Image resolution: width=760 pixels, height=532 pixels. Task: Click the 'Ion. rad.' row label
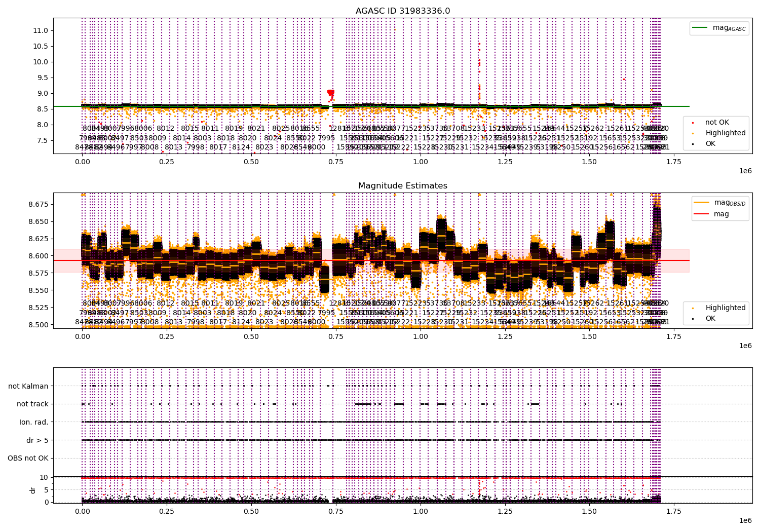pos(34,422)
